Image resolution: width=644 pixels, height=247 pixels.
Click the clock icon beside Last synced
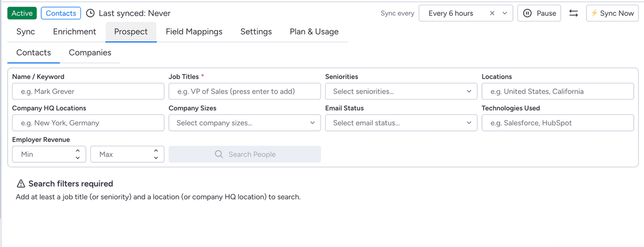pos(91,13)
